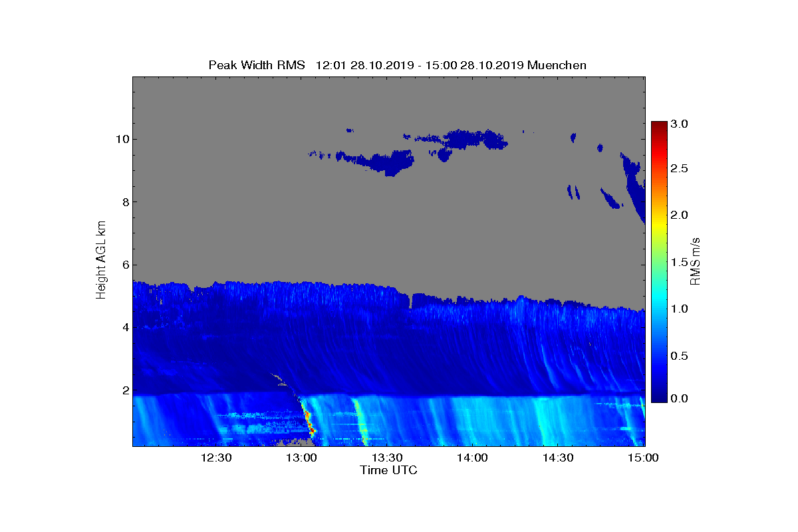Click the colorbar value 2.0
Screen dimensions: 798x532
[679, 215]
